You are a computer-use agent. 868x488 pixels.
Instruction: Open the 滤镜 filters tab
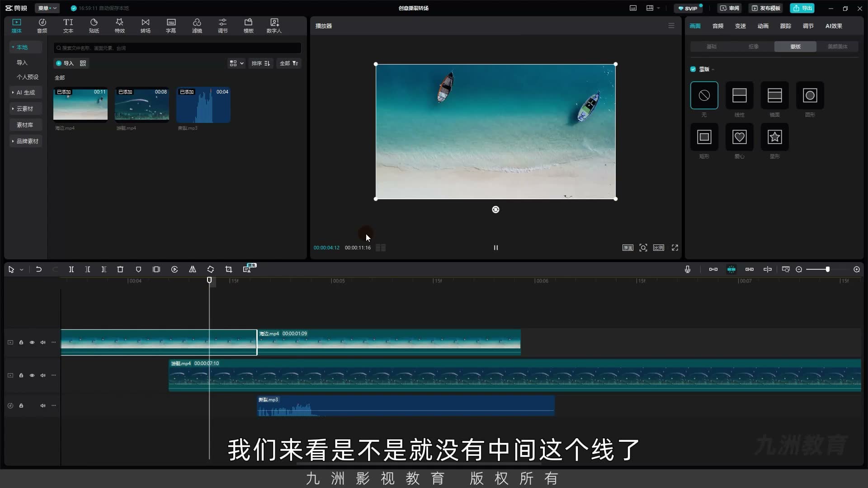click(x=197, y=26)
